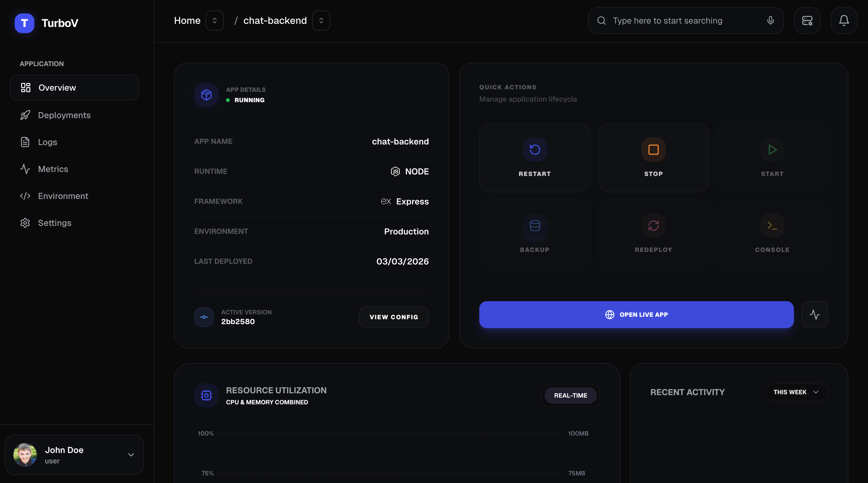This screenshot has height=483, width=868.
Task: Click the Redeploy action card
Action: click(653, 234)
